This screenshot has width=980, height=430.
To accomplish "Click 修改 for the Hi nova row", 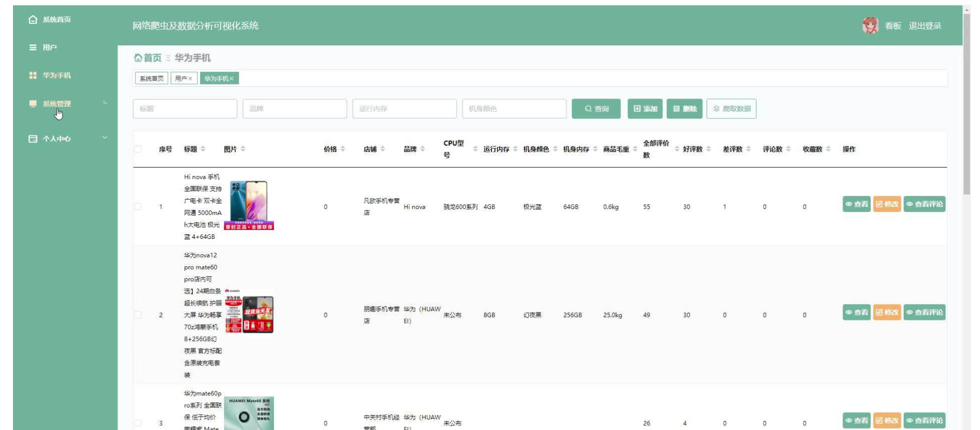I will [887, 204].
